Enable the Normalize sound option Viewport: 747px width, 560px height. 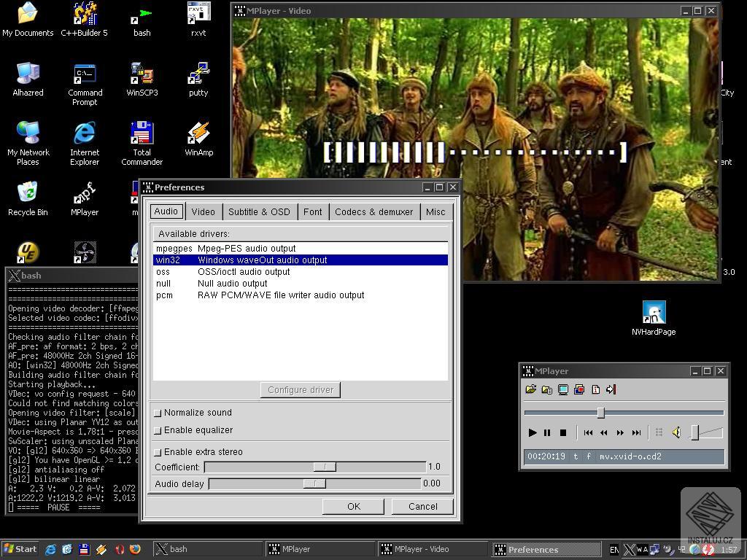point(158,412)
